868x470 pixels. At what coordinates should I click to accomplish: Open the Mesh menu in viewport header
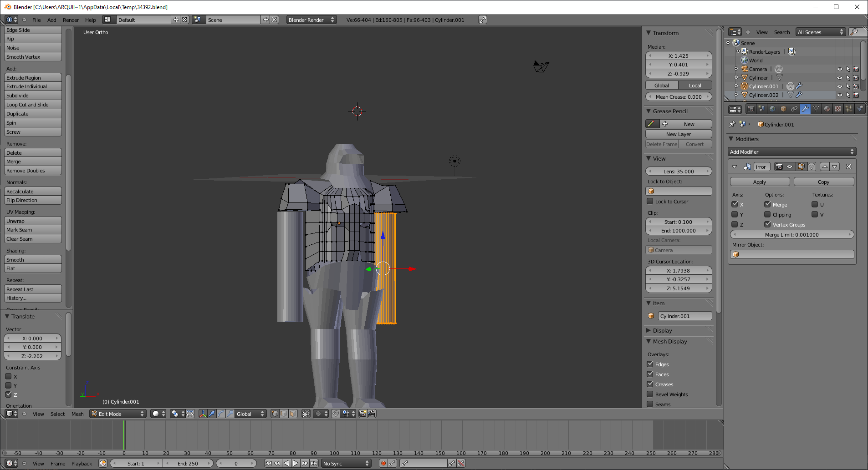(x=77, y=414)
